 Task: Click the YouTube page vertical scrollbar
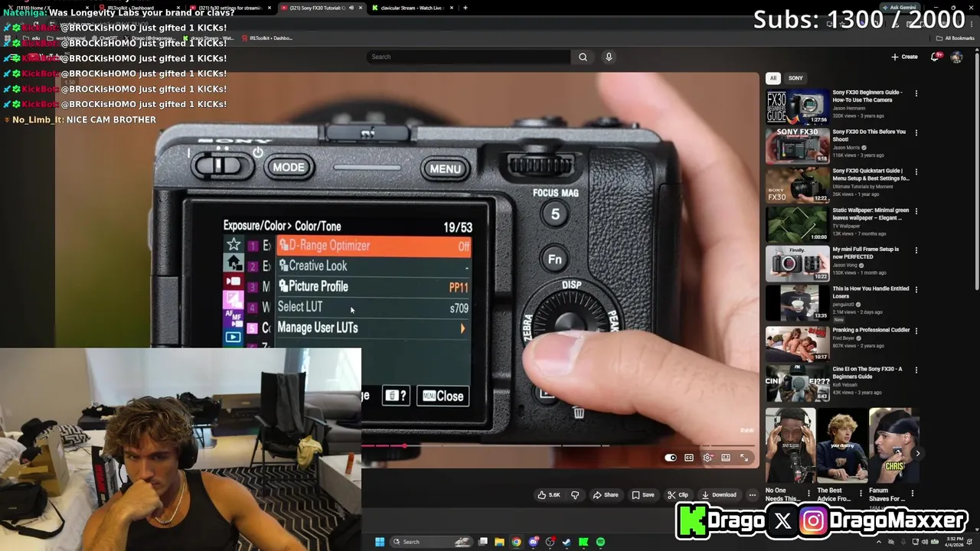pos(977,176)
